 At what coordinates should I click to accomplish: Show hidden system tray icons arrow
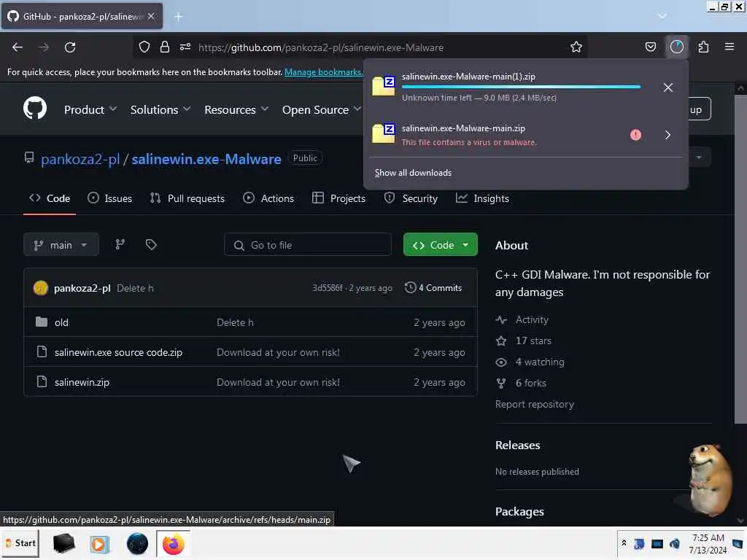pos(624,543)
